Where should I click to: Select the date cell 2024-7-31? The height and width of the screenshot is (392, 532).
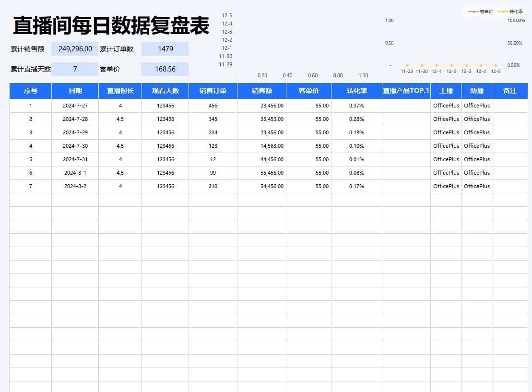pos(75,159)
